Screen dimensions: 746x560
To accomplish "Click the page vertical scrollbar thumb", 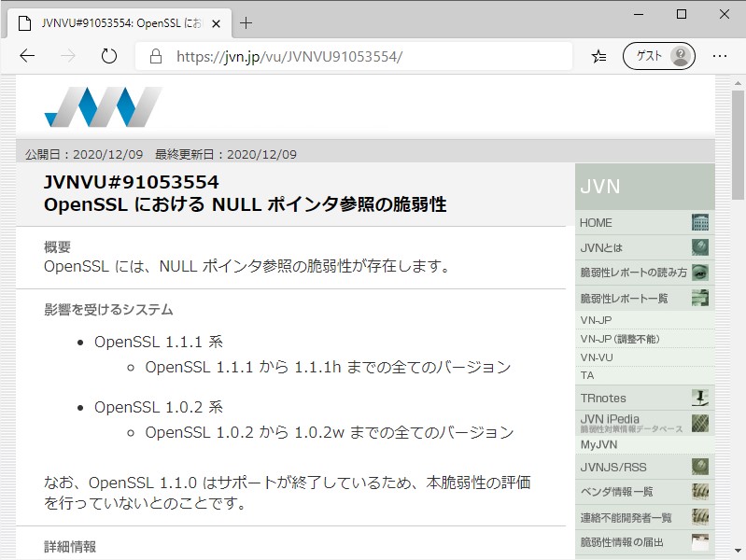I will (x=738, y=145).
